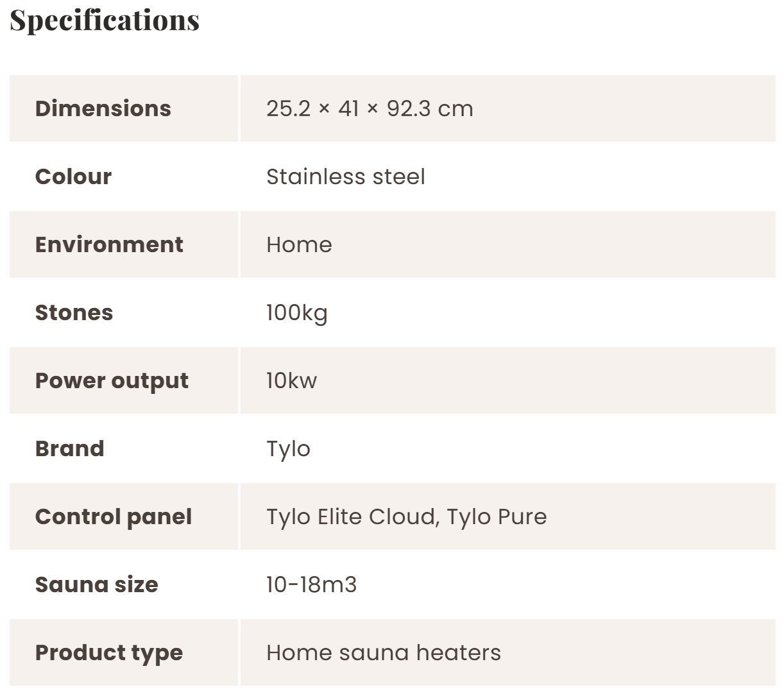Viewport: 784px width, 698px height.
Task: Click the Specifications heading
Action: point(105,21)
